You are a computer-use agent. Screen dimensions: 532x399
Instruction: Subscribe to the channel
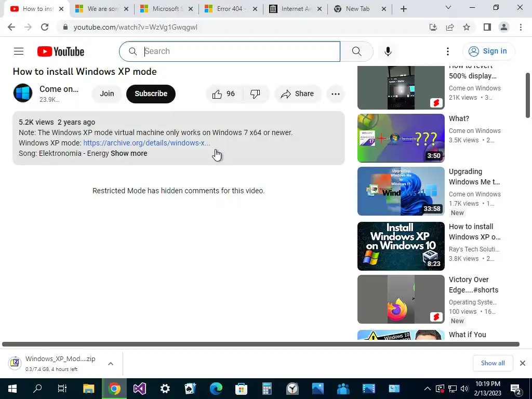click(x=151, y=94)
